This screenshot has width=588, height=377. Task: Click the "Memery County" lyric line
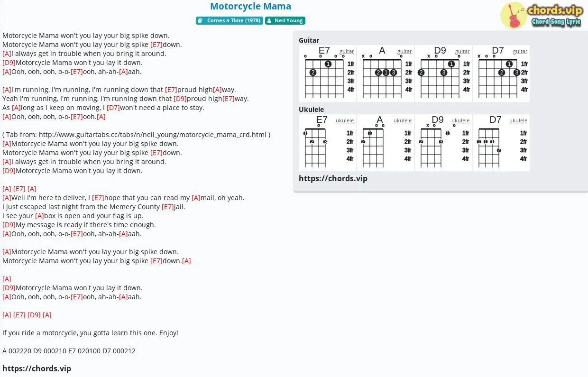pos(94,207)
